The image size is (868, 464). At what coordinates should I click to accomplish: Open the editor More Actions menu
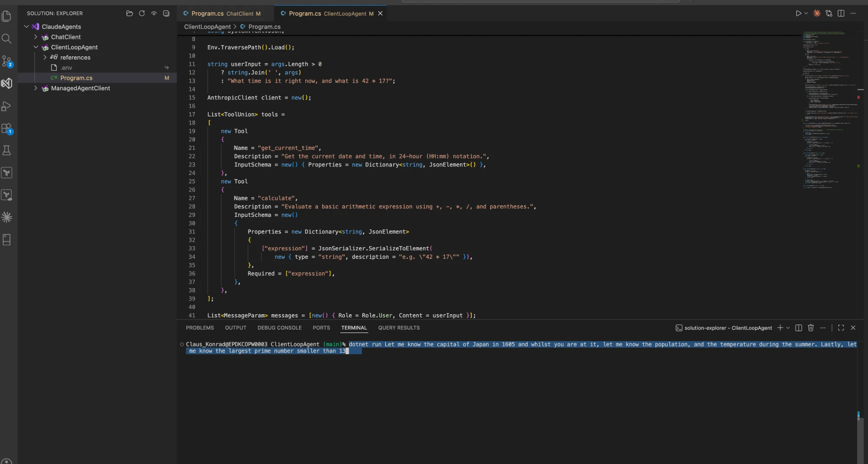[853, 13]
